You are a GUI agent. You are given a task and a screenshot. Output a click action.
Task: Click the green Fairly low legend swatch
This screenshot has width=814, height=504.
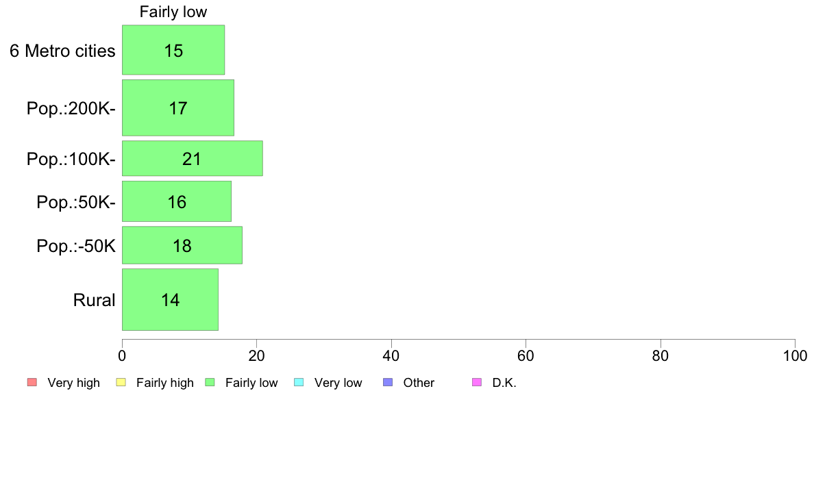[x=210, y=382]
